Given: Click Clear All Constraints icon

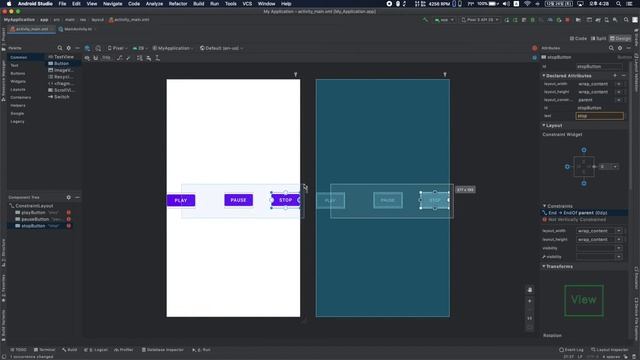Looking at the screenshot, I should 120,58.
